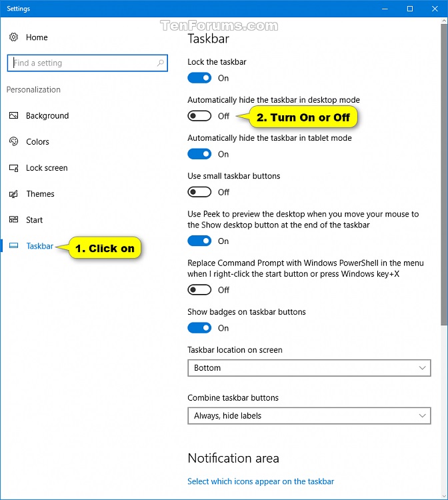Open Combine taskbar buttons dropdown

tap(309, 415)
